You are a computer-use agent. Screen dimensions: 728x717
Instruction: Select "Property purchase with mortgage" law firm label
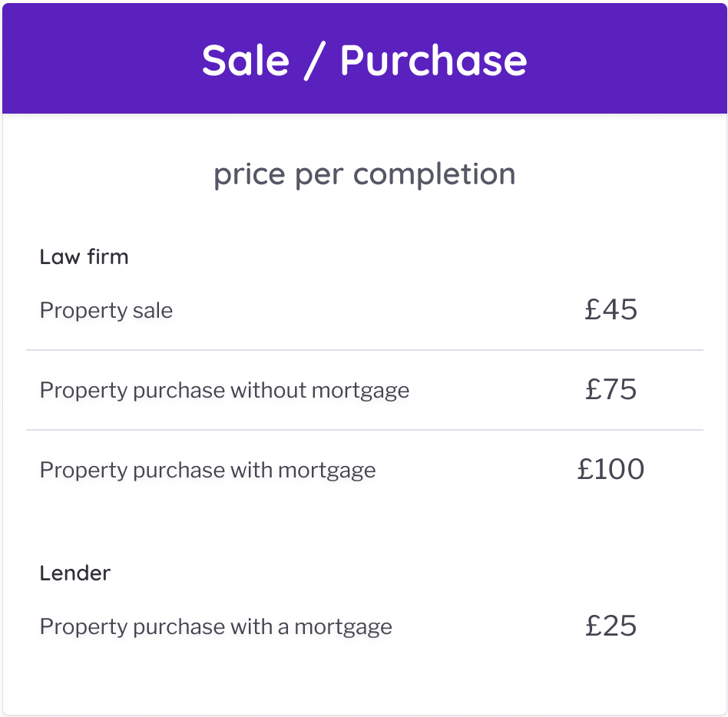point(207,470)
